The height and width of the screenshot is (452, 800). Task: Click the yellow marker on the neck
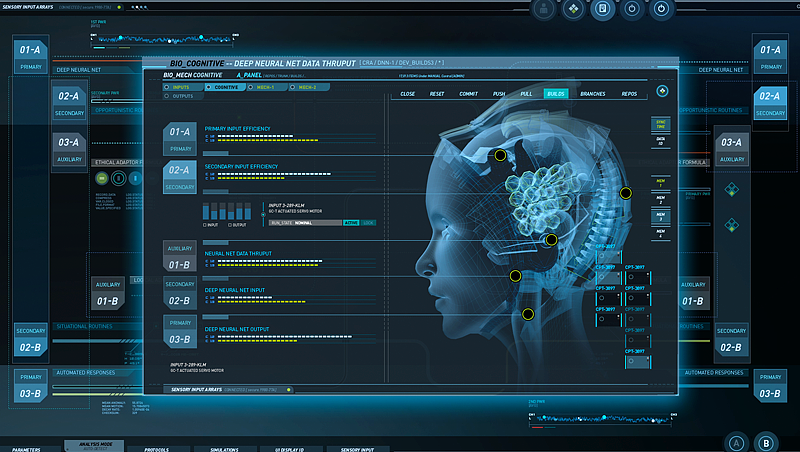[x=528, y=314]
